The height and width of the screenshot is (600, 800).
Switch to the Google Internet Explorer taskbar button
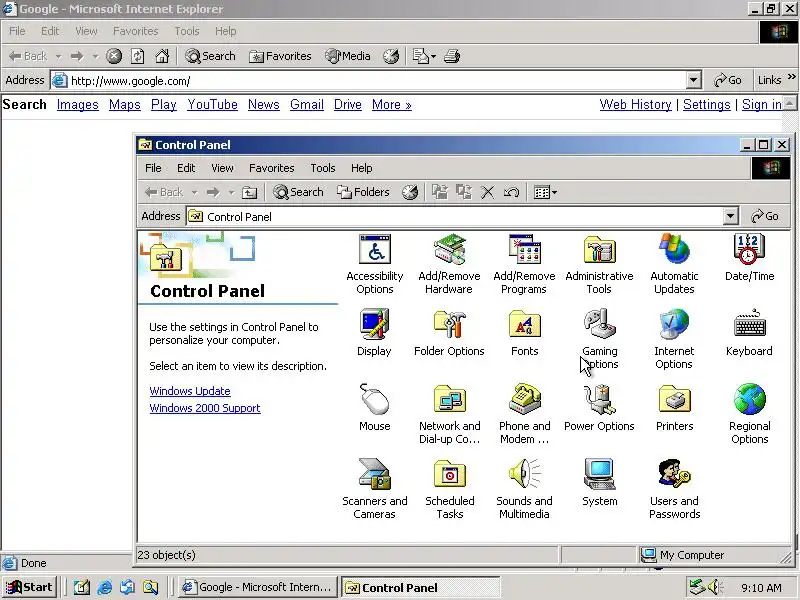pyautogui.click(x=257, y=587)
